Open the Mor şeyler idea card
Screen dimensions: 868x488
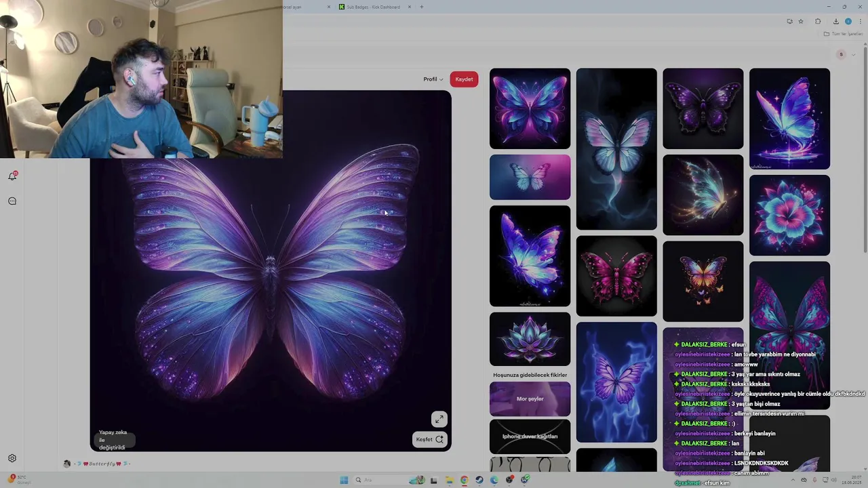(530, 399)
